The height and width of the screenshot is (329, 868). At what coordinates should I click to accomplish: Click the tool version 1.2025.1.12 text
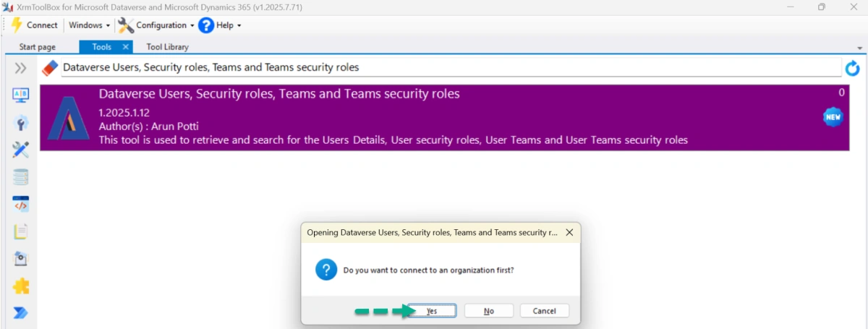tap(124, 113)
